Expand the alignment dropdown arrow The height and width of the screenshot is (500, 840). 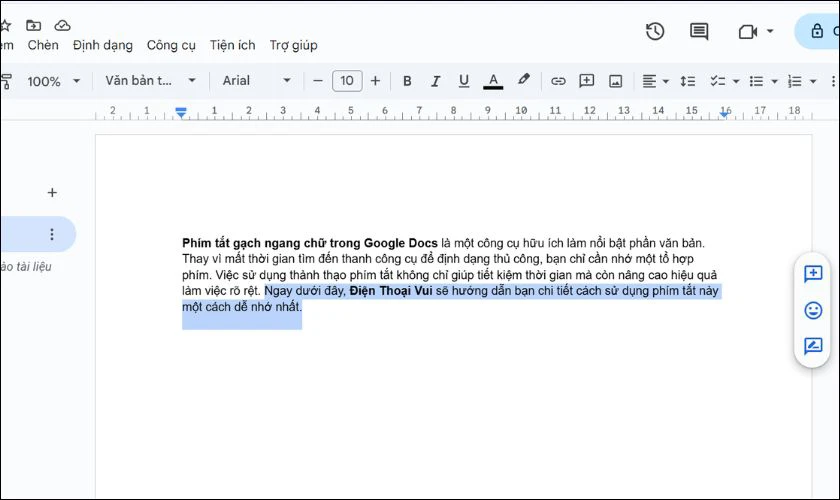point(666,81)
